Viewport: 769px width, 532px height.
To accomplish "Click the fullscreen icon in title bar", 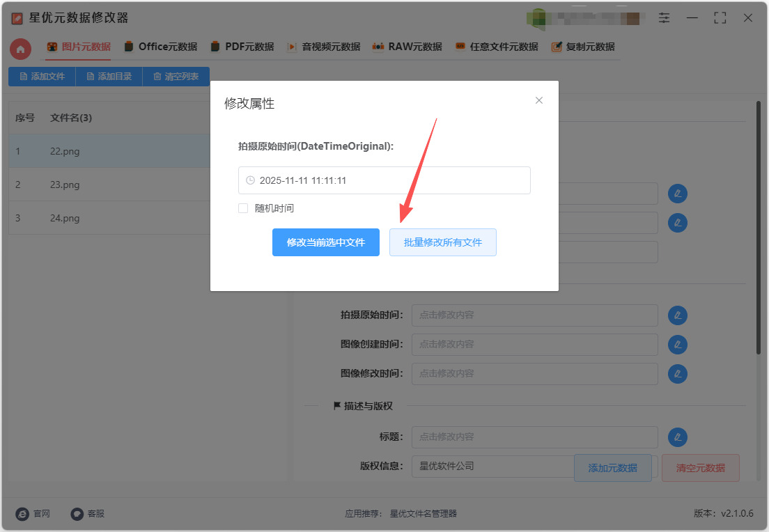I will tap(720, 18).
